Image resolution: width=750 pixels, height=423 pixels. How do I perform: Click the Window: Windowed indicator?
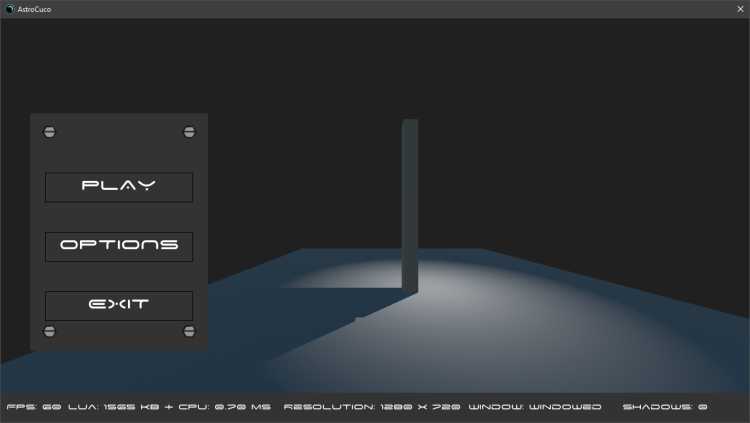(x=535, y=407)
